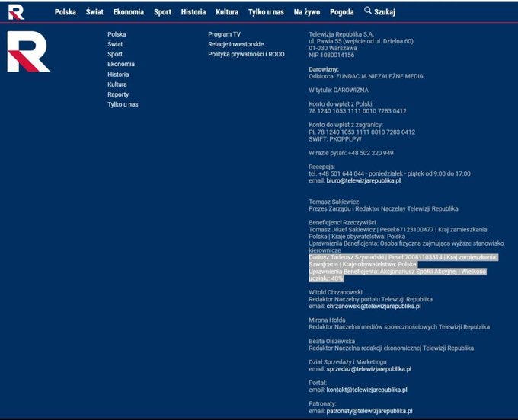Follow the footer Historia link

118,75
